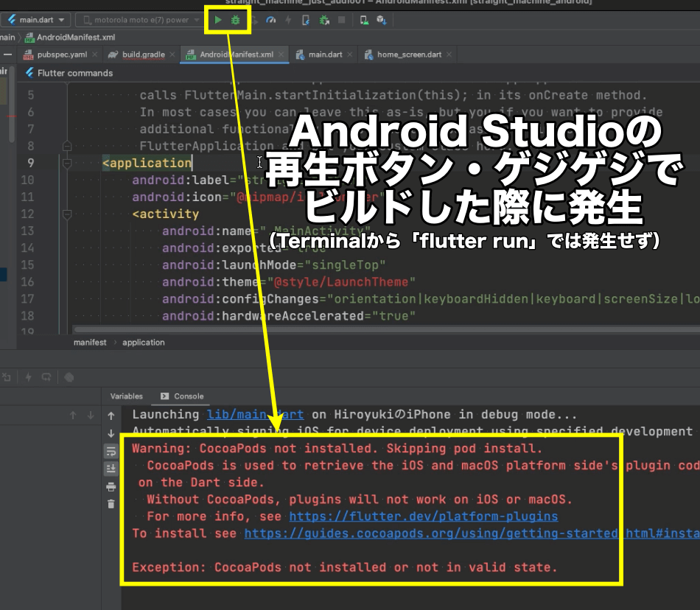Close the AndroidManifest.xml tab
700x610 pixels.
click(x=281, y=55)
